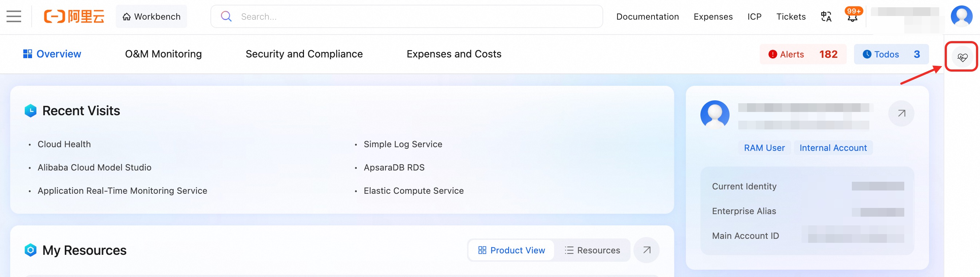This screenshot has height=277, width=980.
Task: Click the search magnifier icon
Action: [226, 16]
